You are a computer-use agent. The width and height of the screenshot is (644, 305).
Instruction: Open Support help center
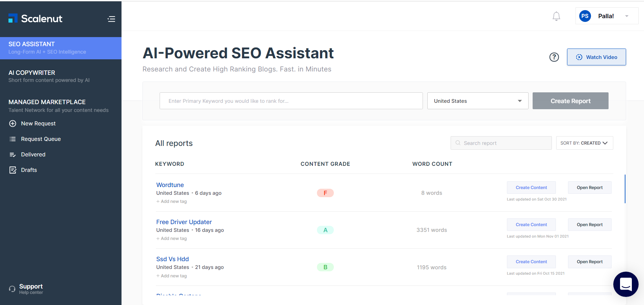coord(31,289)
